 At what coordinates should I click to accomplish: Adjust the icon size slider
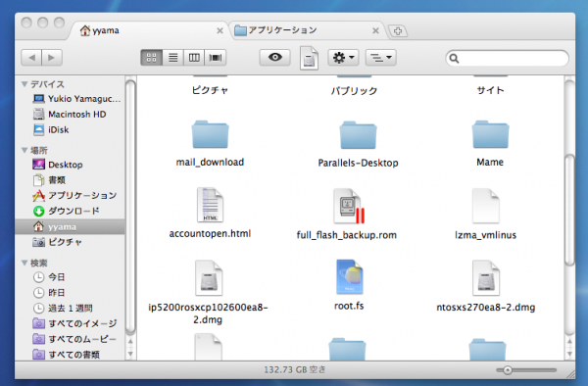(x=508, y=370)
